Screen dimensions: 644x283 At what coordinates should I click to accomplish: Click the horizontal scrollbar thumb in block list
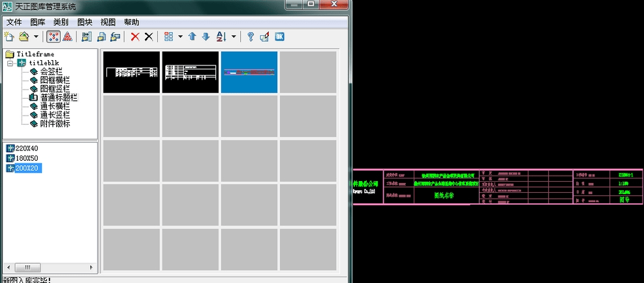[27, 267]
